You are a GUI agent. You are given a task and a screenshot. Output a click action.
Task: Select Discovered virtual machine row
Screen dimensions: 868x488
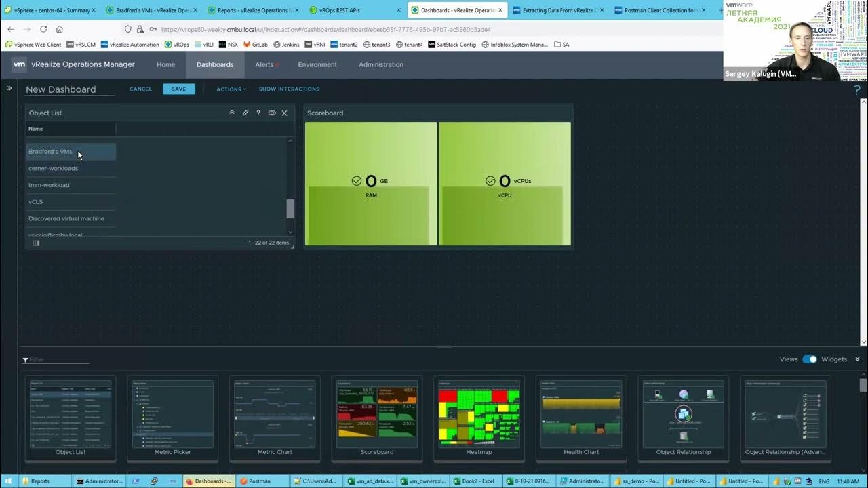tap(71, 218)
